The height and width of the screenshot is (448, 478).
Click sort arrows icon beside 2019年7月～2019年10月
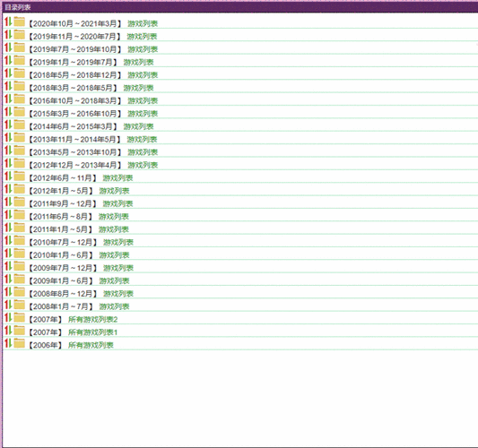pyautogui.click(x=8, y=47)
